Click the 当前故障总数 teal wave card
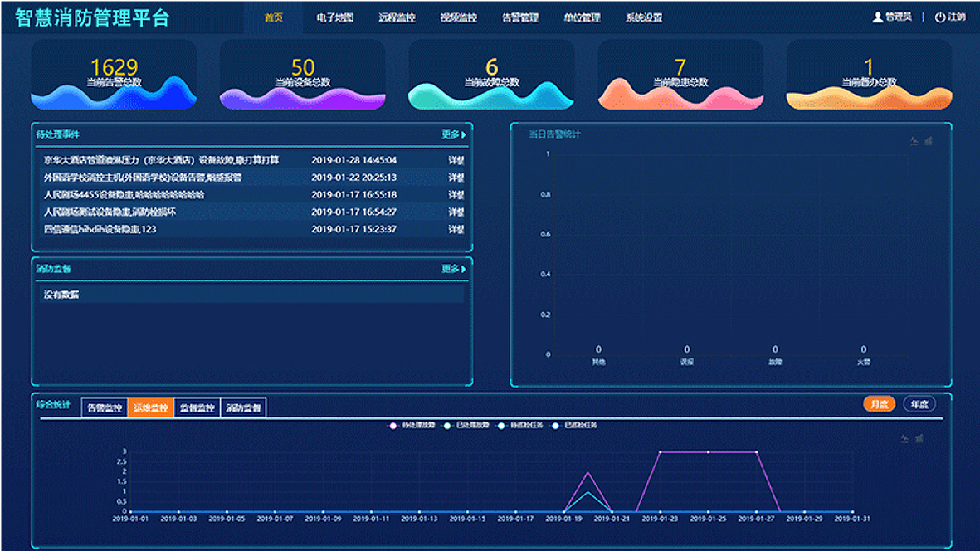The width and height of the screenshot is (980, 551). coord(491,75)
